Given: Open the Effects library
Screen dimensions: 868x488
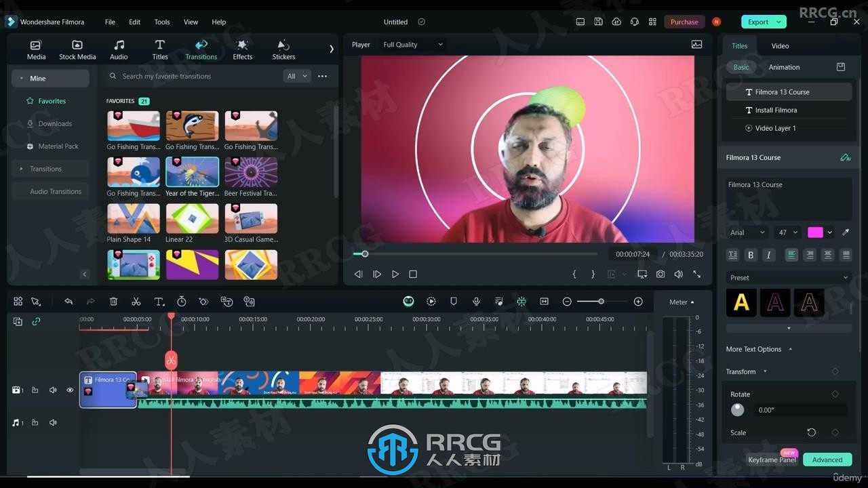Looking at the screenshot, I should [x=242, y=49].
